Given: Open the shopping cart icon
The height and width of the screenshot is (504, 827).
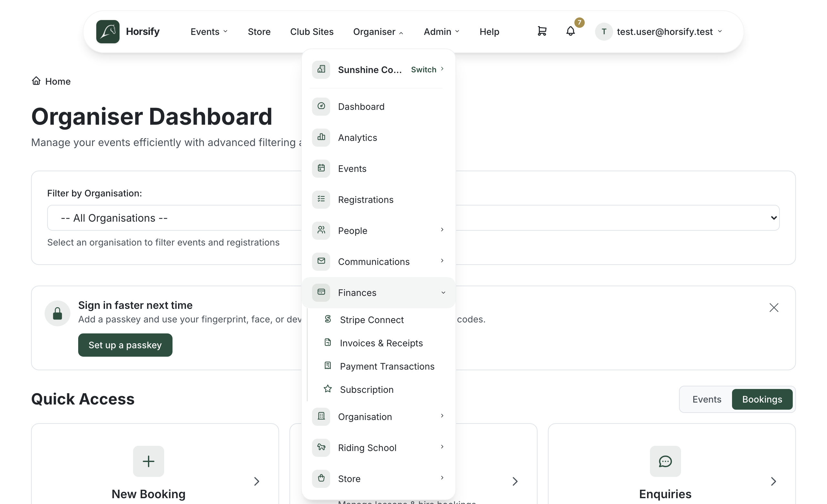Looking at the screenshot, I should [542, 31].
